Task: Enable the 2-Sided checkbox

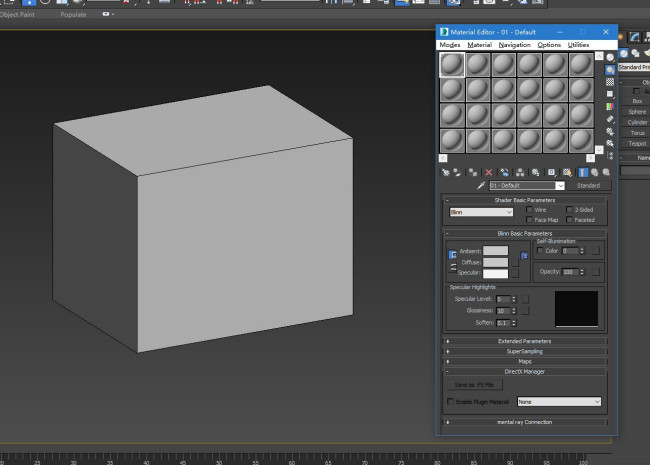Action: click(569, 209)
